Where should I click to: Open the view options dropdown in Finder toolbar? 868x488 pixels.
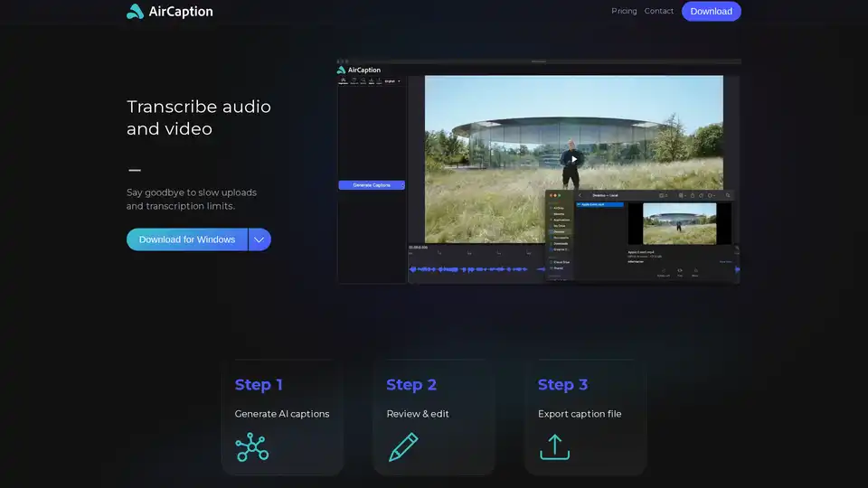[x=665, y=195]
